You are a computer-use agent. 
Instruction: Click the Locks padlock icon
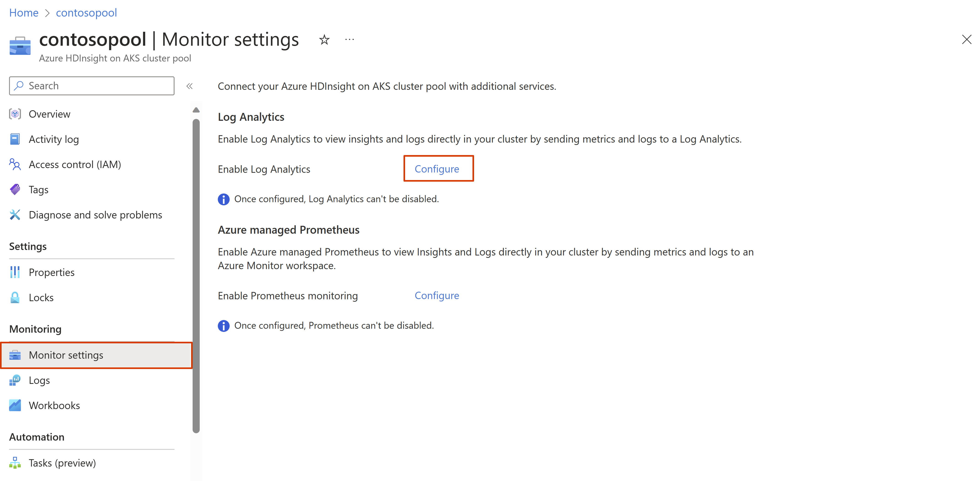pyautogui.click(x=15, y=297)
